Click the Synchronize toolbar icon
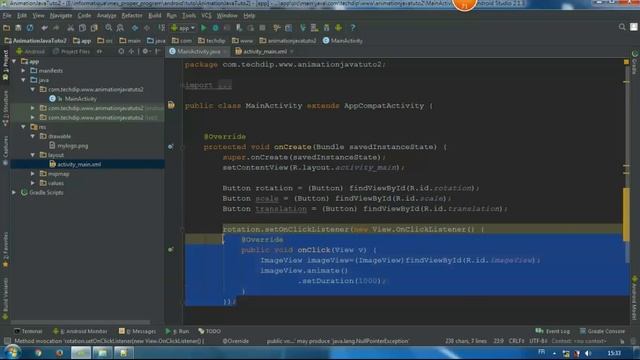The height and width of the screenshot is (360, 640). (x=30, y=28)
